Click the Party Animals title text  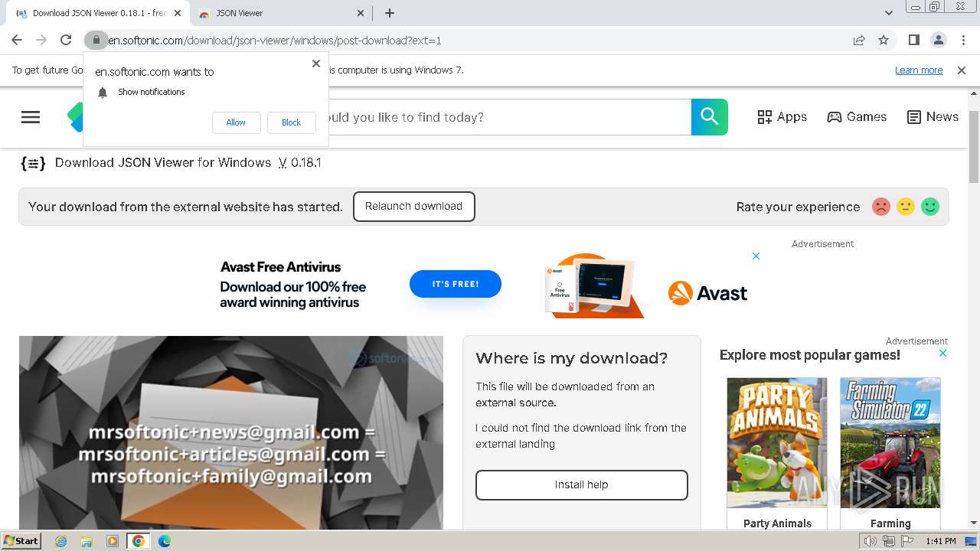777,523
